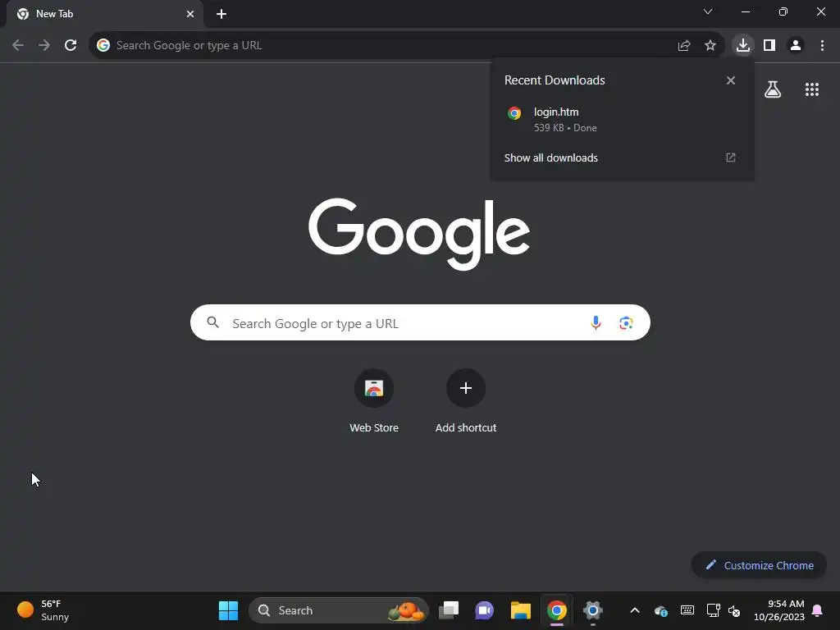Share this page icon in address bar
This screenshot has height=630, width=840.
click(683, 46)
